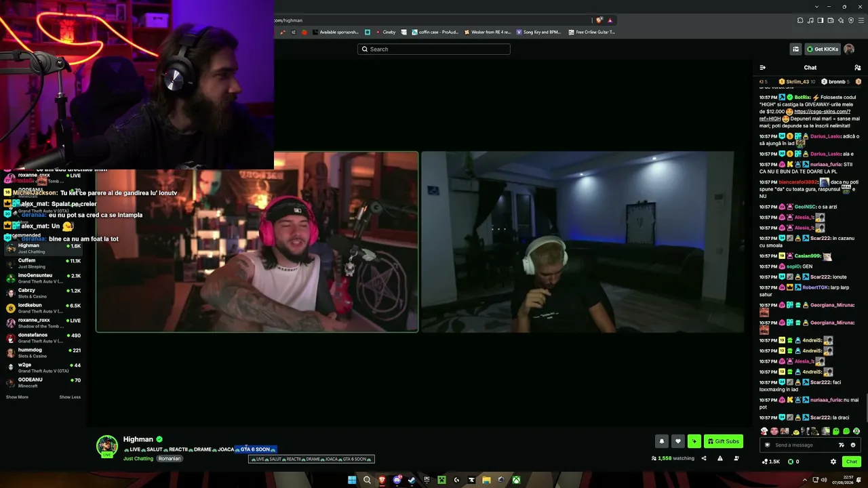Open the Song Key and BPM bookmark
This screenshot has width=868, height=488.
(538, 32)
